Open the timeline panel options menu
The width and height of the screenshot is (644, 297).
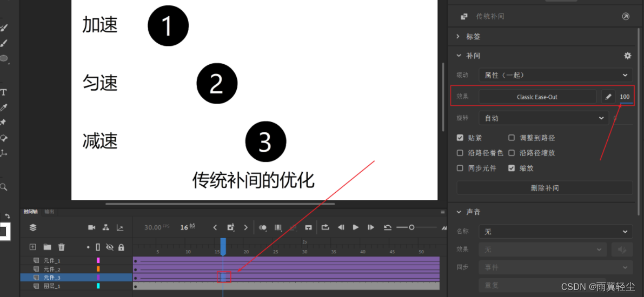443,212
